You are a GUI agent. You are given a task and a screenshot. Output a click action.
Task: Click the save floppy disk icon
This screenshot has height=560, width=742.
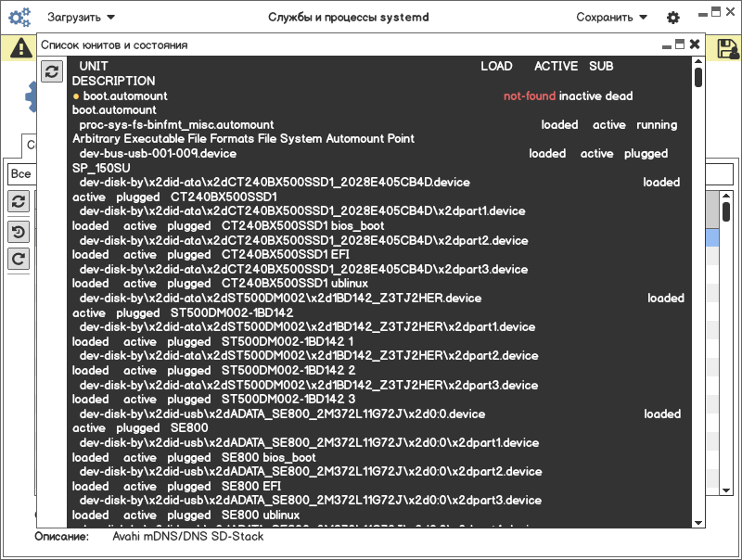point(726,48)
